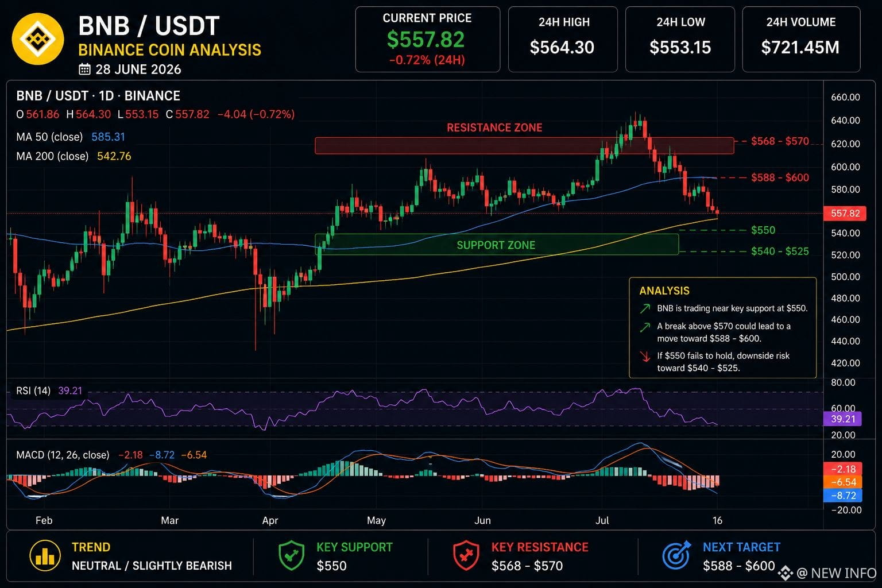Click the MA 200 (close) indicator label
This screenshot has height=588, width=882.
click(x=52, y=156)
